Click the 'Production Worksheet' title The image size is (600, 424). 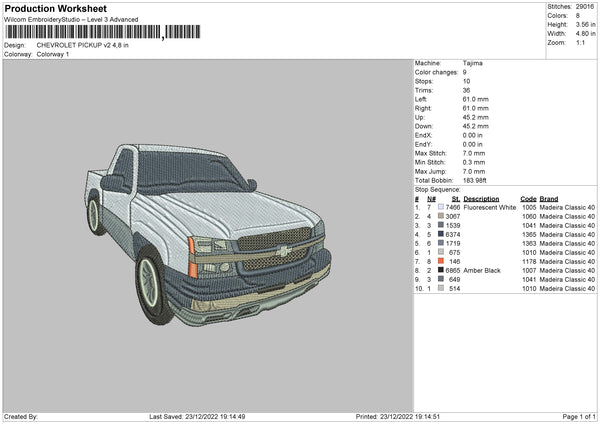(55, 8)
